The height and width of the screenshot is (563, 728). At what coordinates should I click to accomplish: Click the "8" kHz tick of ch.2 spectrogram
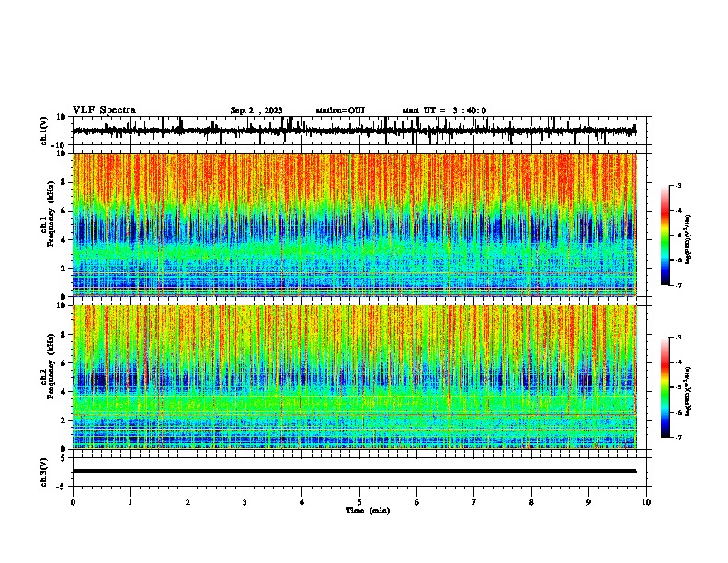point(63,335)
